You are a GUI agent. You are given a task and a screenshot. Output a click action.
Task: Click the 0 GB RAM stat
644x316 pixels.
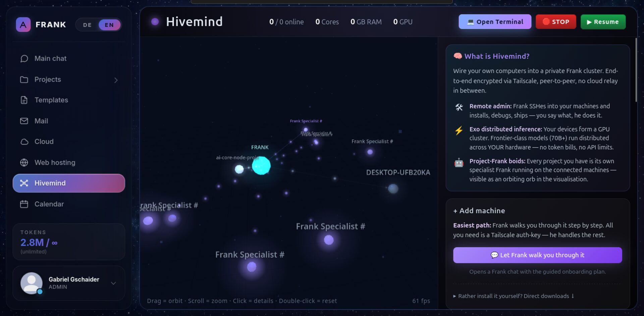(366, 22)
